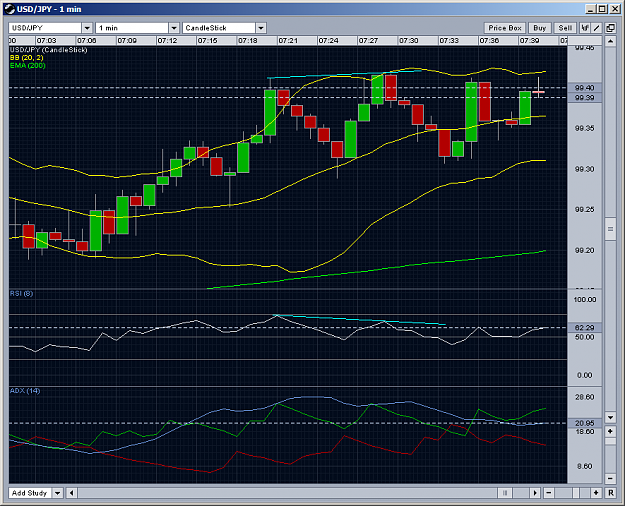Click the horizontal scrollbar thumb

(505, 493)
